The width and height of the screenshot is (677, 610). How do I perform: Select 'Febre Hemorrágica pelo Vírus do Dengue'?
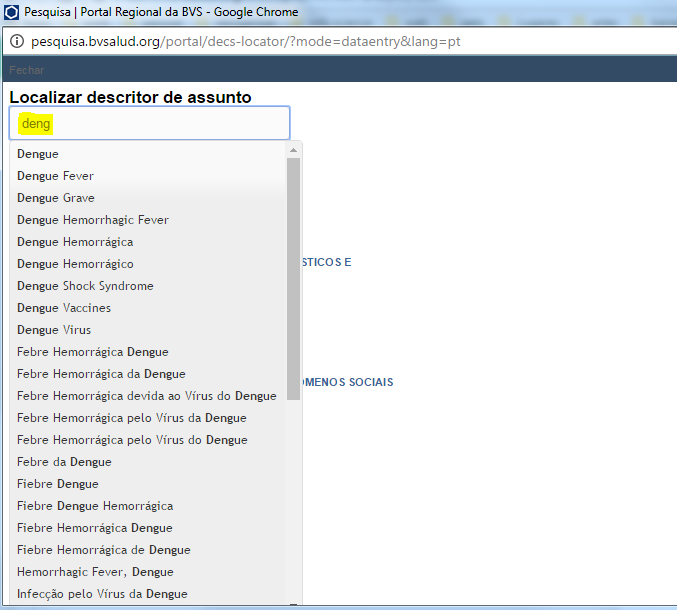point(148,440)
